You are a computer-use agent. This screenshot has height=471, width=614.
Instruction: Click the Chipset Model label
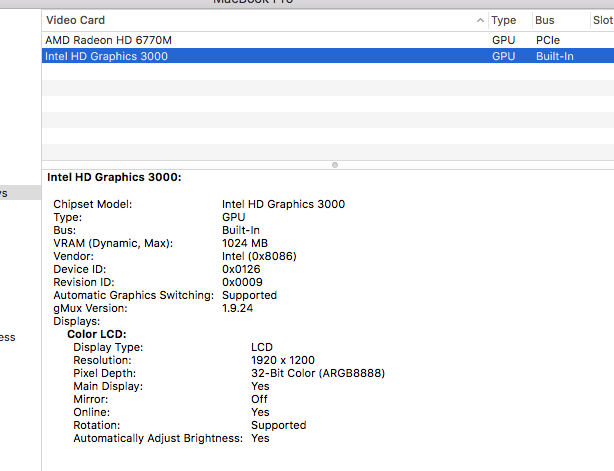[93, 204]
